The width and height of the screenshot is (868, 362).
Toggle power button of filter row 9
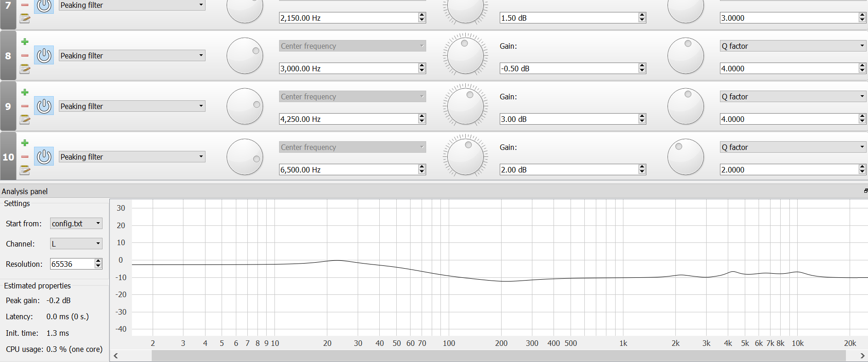point(44,106)
